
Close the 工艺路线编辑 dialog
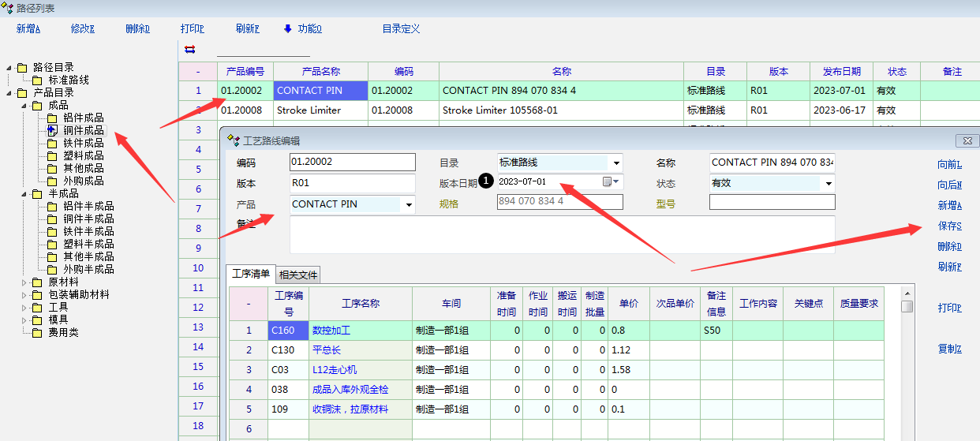pos(967,140)
